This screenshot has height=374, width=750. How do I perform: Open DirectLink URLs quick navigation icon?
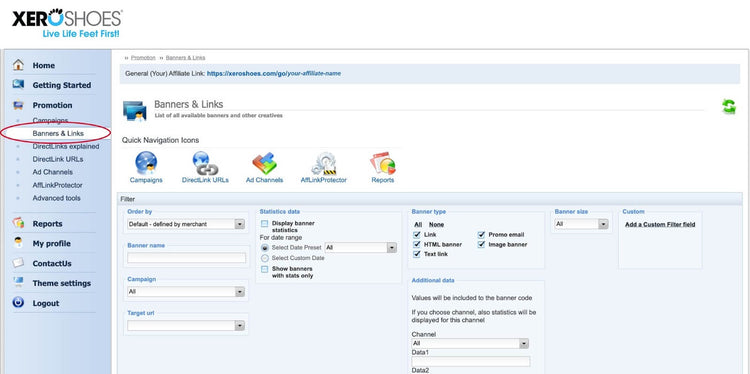pyautogui.click(x=205, y=163)
